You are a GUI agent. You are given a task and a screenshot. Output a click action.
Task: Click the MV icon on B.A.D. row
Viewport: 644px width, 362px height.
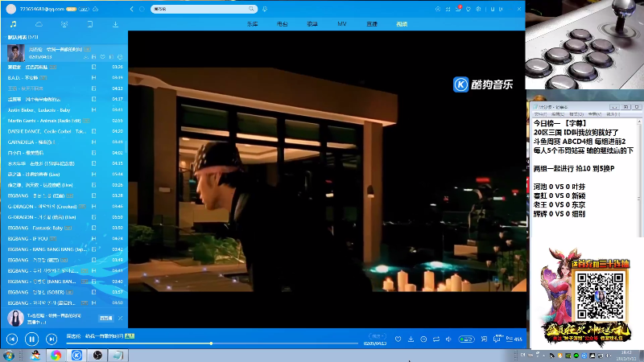(93, 77)
